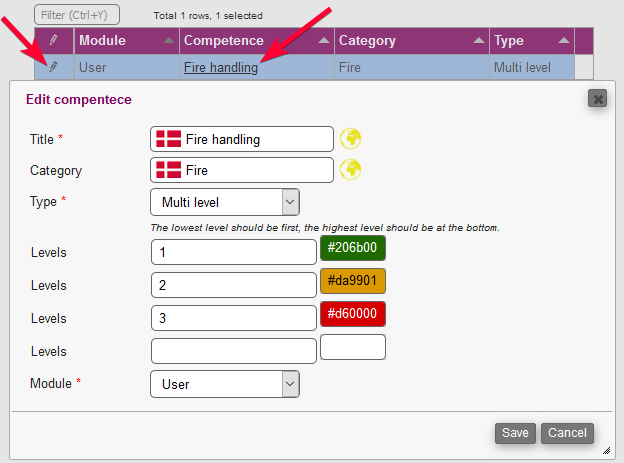Close the Edit competence dialog
The height and width of the screenshot is (463, 624).
pos(597,98)
